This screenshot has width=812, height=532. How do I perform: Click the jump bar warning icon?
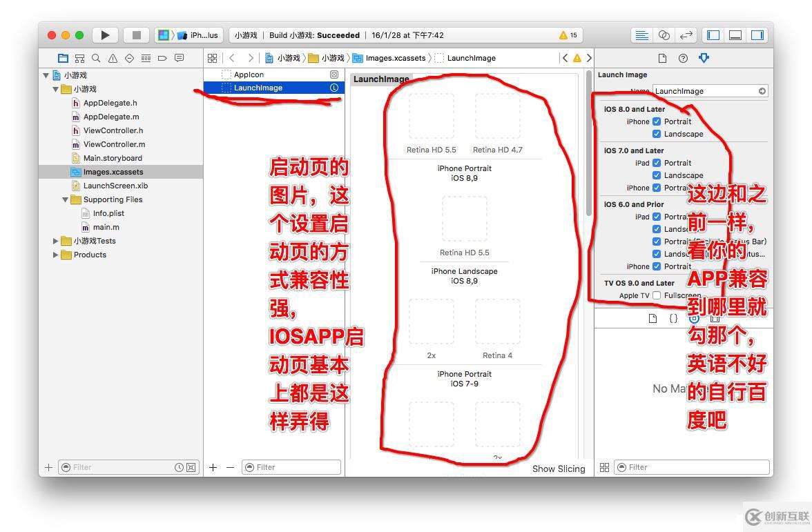point(577,58)
